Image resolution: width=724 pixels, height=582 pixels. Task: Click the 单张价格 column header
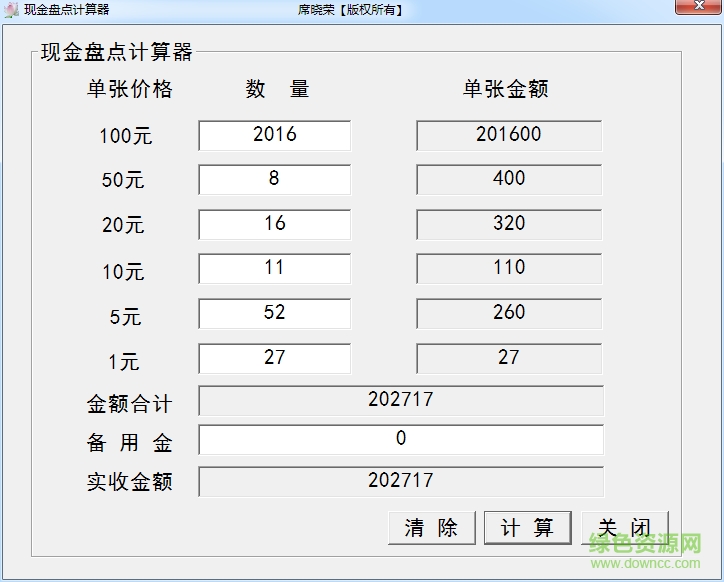(130, 89)
